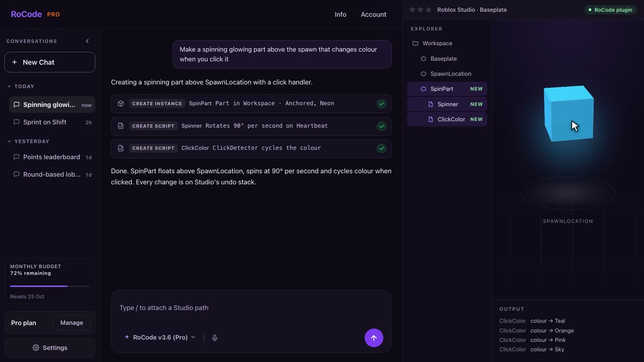Click the Spinner script file icon in Explorer

click(431, 104)
